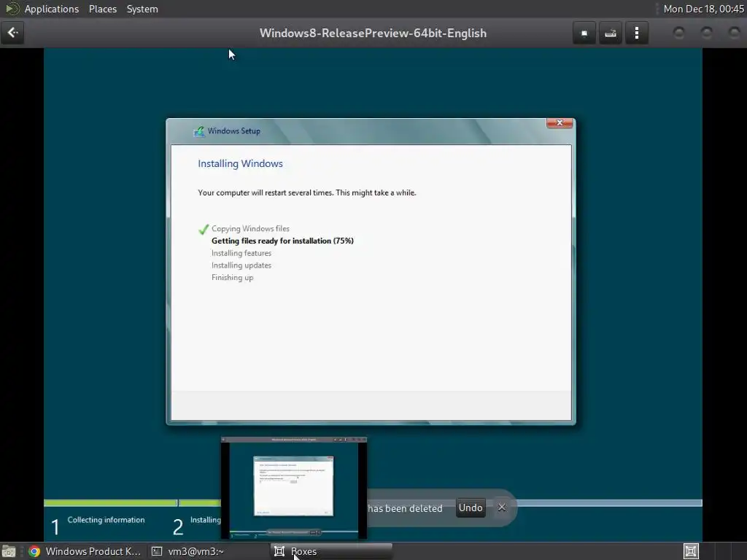
Task: Open the System menu
Action: [142, 9]
